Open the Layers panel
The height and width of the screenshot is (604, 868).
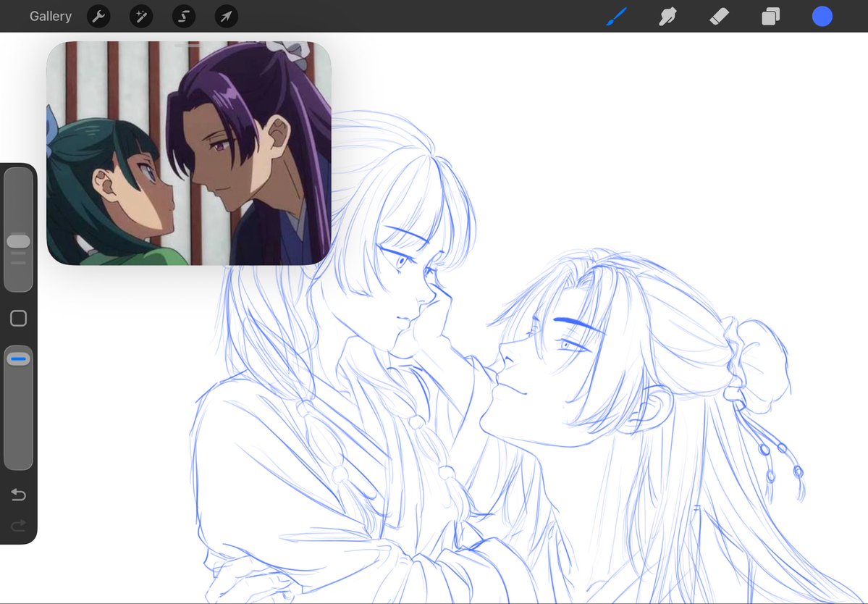coord(770,16)
